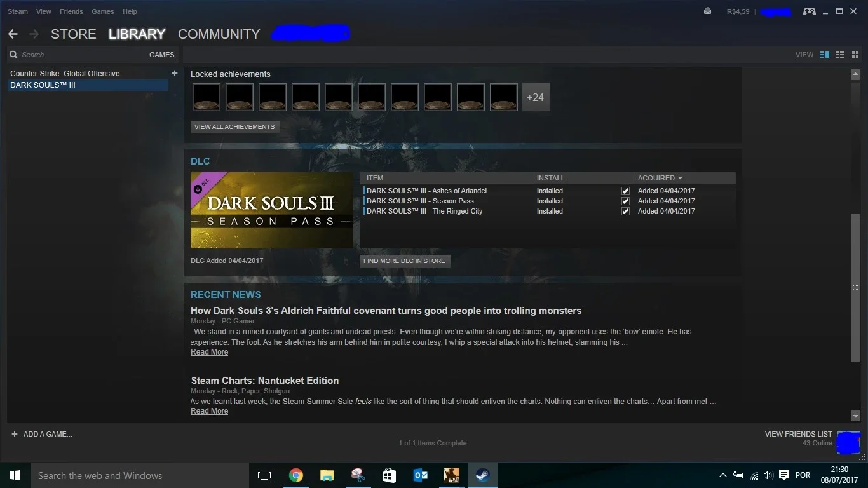
Task: Toggle the Ashes of Ariandel install checkbox
Action: pos(625,191)
